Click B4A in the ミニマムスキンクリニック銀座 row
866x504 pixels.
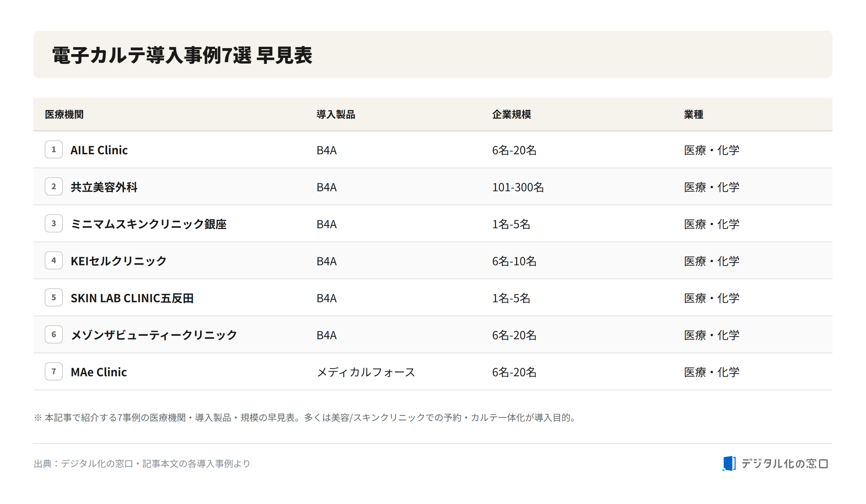[x=326, y=224]
